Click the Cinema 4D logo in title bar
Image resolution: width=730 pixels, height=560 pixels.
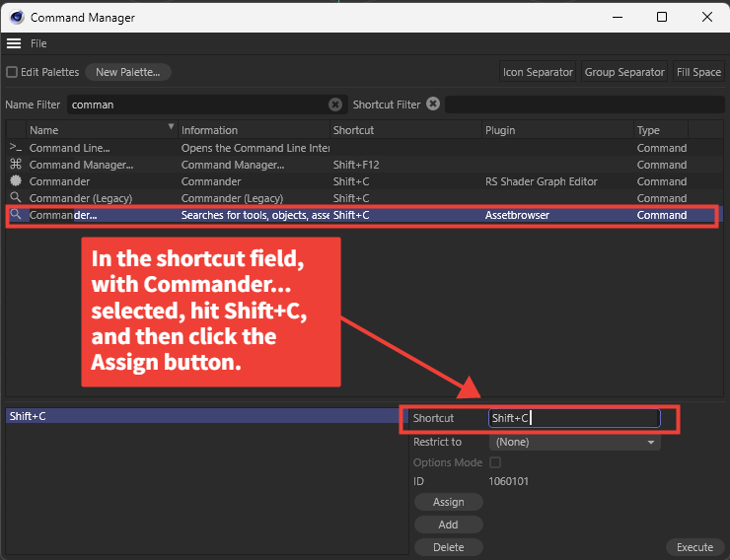(x=17, y=17)
